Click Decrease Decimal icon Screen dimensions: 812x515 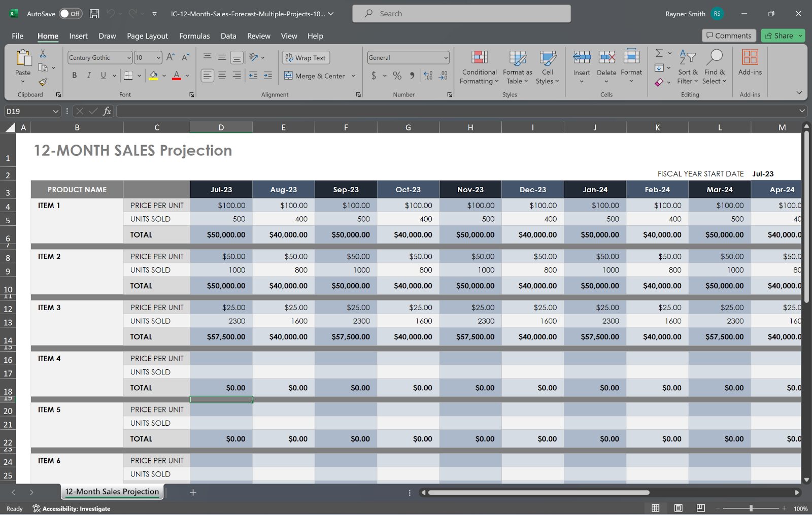click(x=444, y=76)
